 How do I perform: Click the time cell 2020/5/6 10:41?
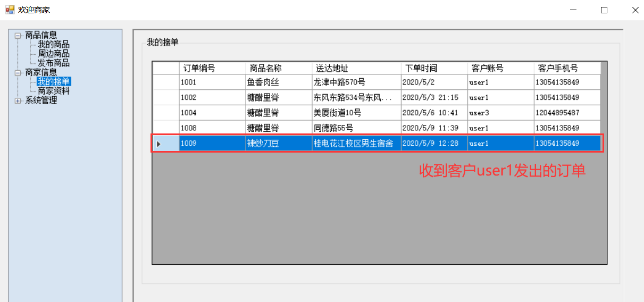434,113
